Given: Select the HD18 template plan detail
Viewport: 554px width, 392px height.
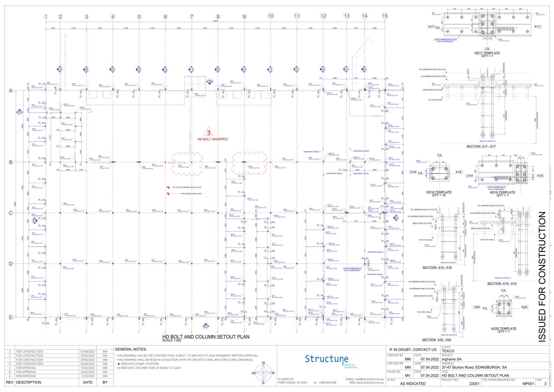Looking at the screenshot, I should click(x=439, y=174).
